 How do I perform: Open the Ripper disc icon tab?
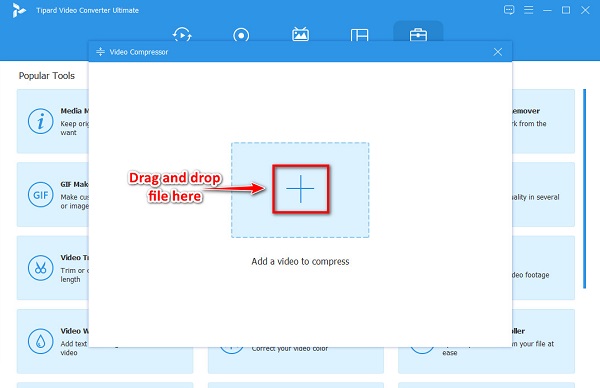tap(241, 35)
